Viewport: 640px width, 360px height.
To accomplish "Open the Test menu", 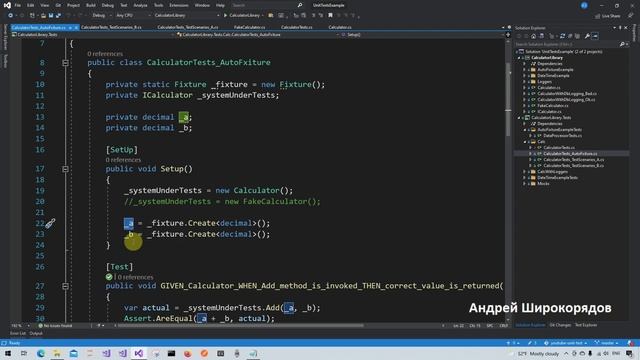I will [123, 5].
